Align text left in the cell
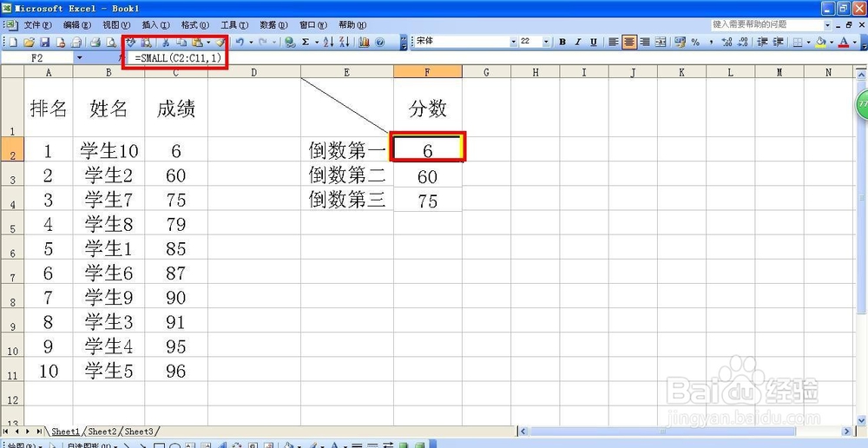Screen dimensions: 868x448 point(613,42)
